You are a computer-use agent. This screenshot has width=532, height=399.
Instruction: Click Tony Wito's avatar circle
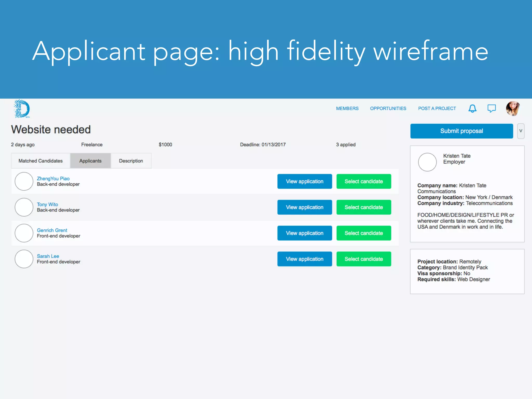24,207
